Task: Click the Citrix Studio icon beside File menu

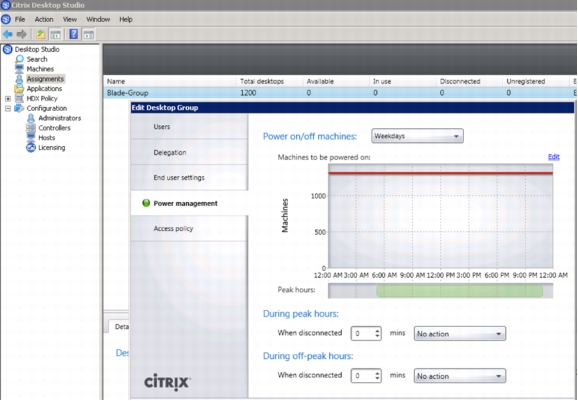Action: coord(6,19)
